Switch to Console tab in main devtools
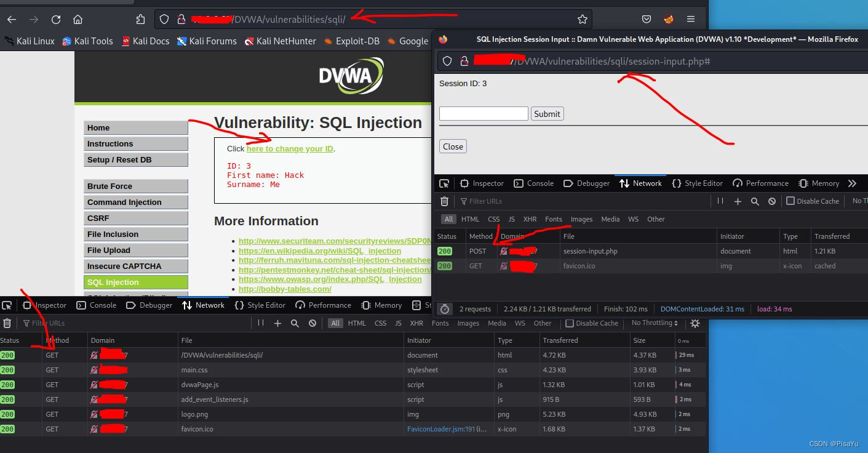Viewport: 868px width, 453px height. coord(97,305)
